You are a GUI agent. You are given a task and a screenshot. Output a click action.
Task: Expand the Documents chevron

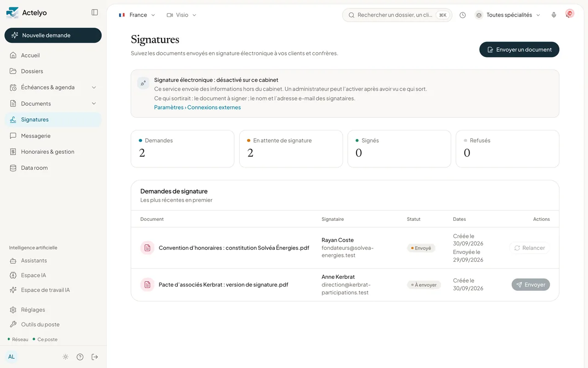(94, 103)
